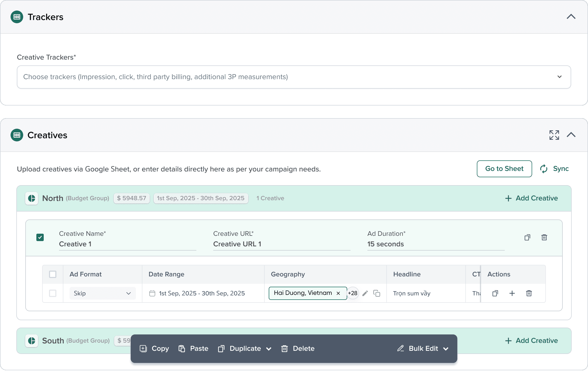Screen dimensions: 588x374
Task: Add row with plus icon in Actions
Action: tap(512, 293)
